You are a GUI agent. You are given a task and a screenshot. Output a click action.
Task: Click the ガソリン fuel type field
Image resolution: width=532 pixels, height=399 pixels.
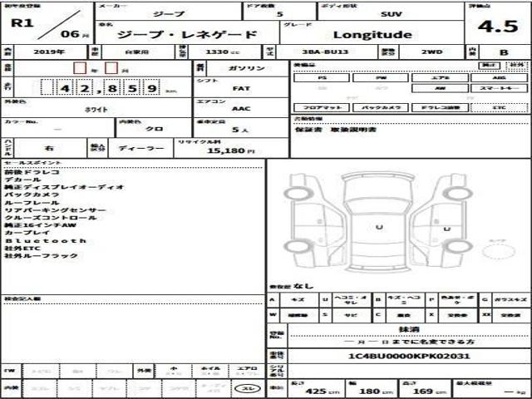click(247, 68)
